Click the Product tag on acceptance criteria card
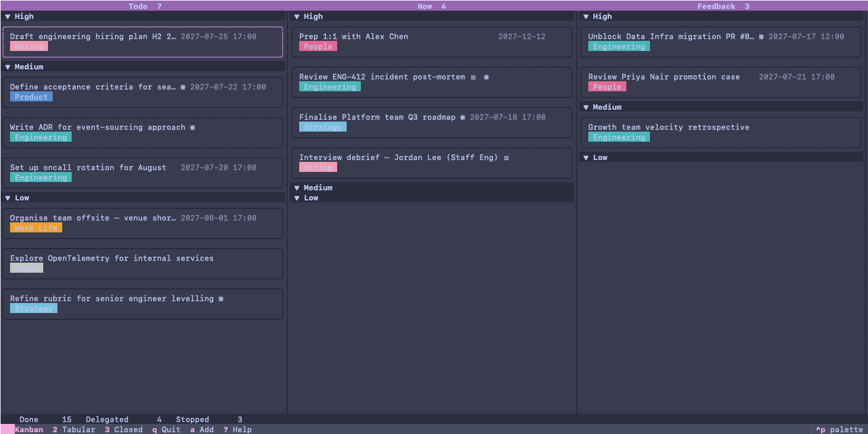The width and height of the screenshot is (868, 434). click(x=31, y=97)
